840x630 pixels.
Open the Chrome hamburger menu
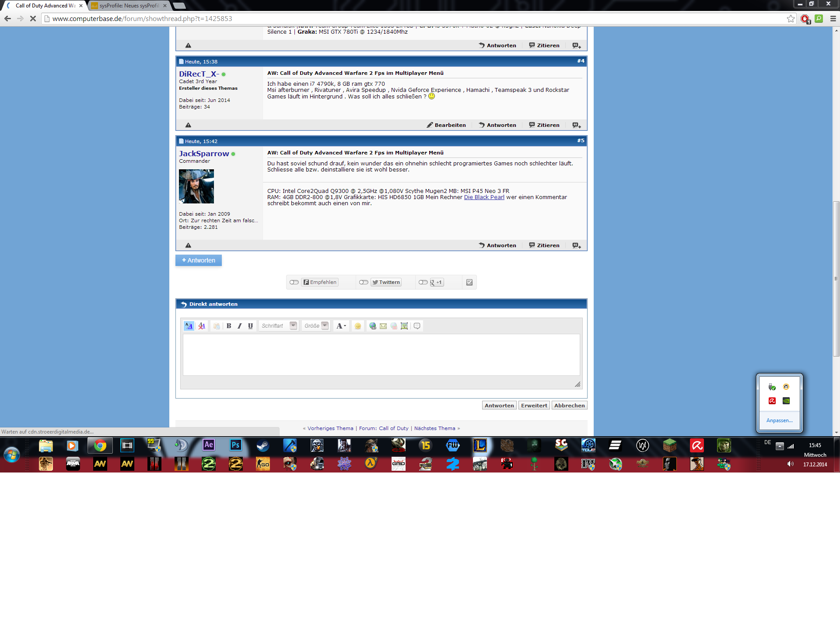tap(833, 19)
